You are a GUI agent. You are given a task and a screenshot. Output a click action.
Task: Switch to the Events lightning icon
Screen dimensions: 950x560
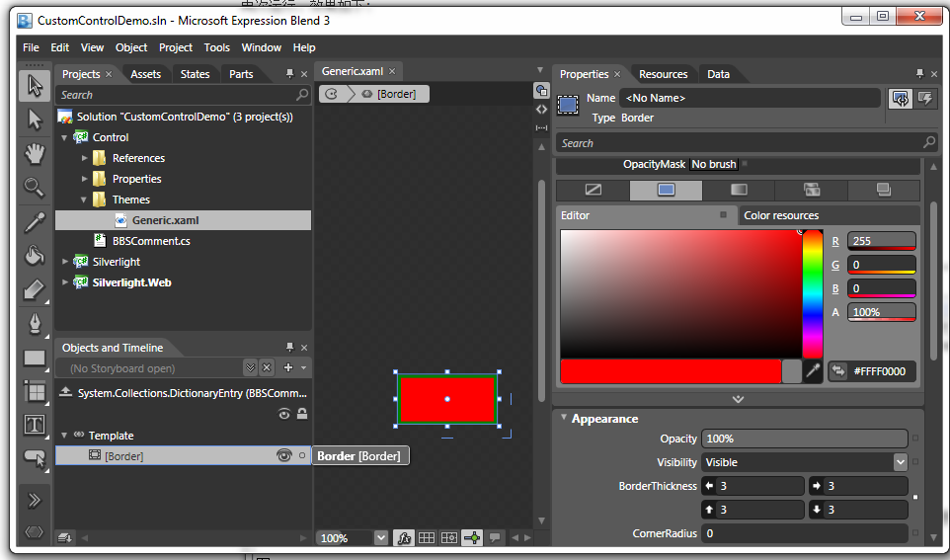tap(925, 99)
